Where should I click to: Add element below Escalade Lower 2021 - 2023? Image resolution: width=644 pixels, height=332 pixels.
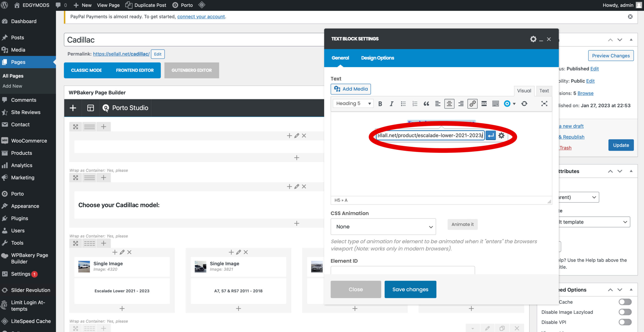point(122,308)
